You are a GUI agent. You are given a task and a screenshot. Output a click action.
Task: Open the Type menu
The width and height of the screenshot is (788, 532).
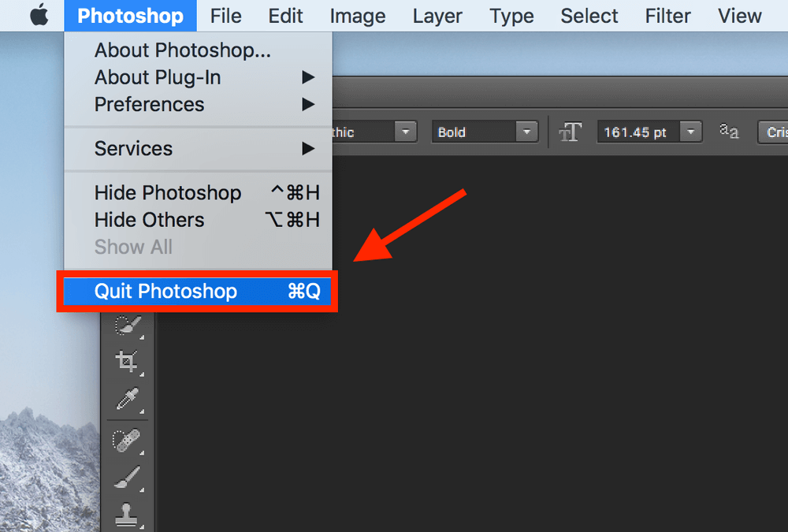point(511,16)
